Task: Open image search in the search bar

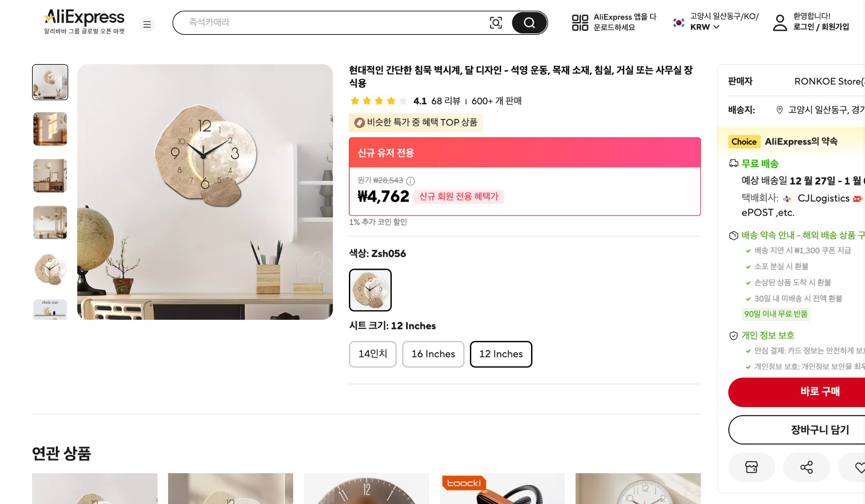Action: [495, 23]
